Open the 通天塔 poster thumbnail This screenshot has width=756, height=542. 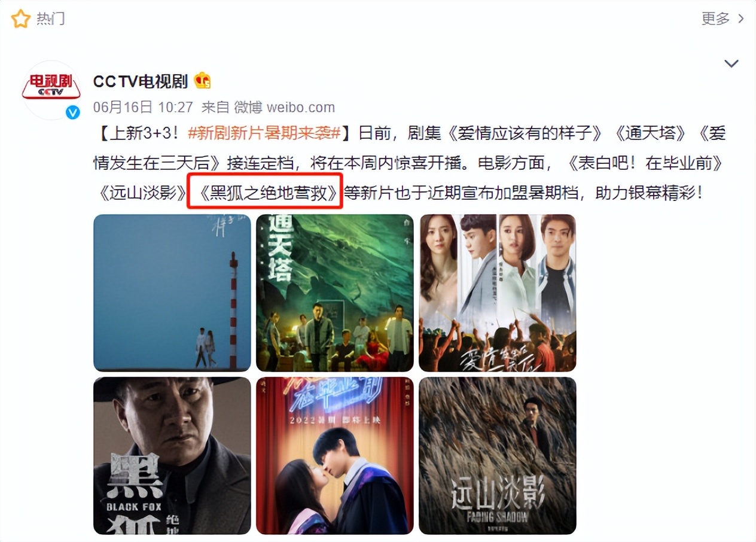click(x=335, y=293)
